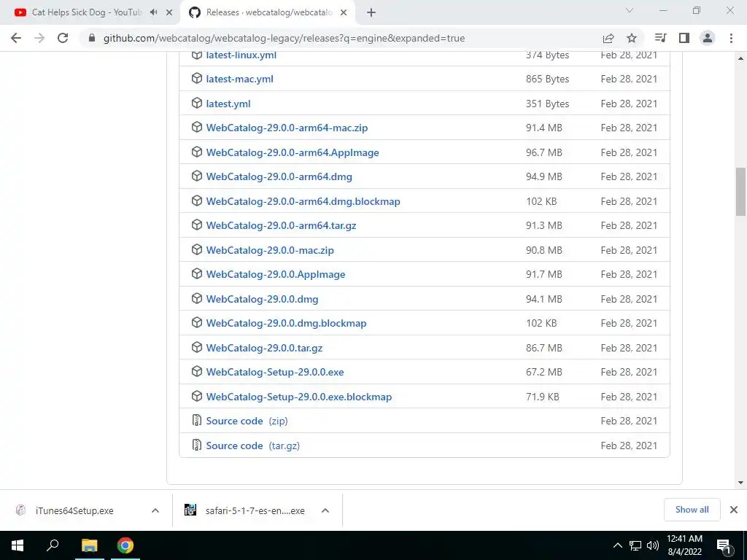Download WebCatalog-Setup-29.0.0.exe
Image resolution: width=747 pixels, height=560 pixels.
point(275,372)
